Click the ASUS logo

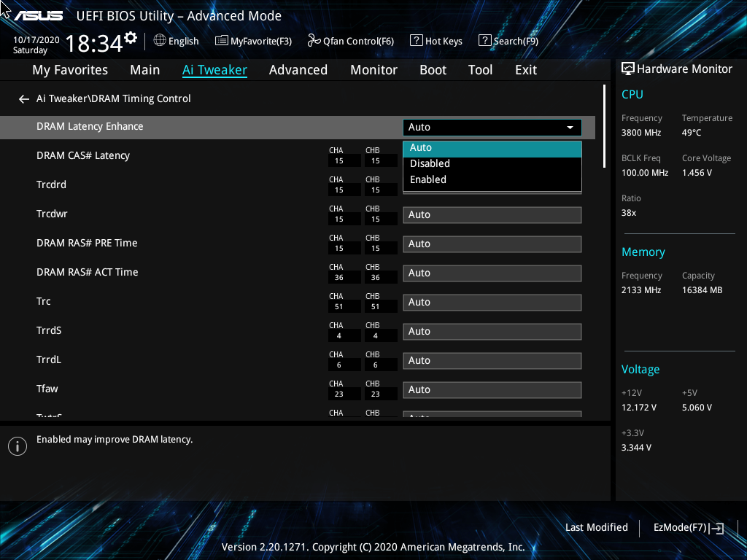(38, 16)
